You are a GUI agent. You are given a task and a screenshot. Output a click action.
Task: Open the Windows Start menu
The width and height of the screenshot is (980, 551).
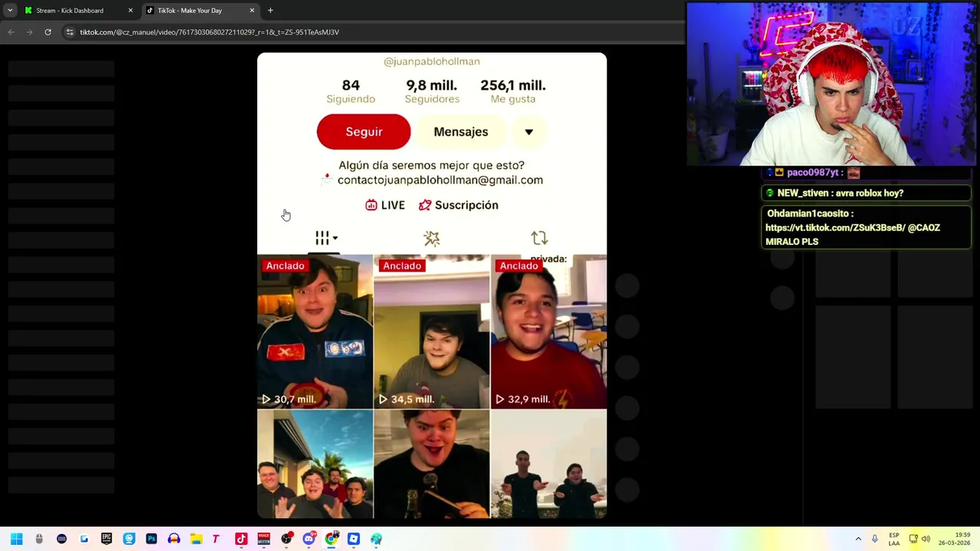pyautogui.click(x=16, y=539)
